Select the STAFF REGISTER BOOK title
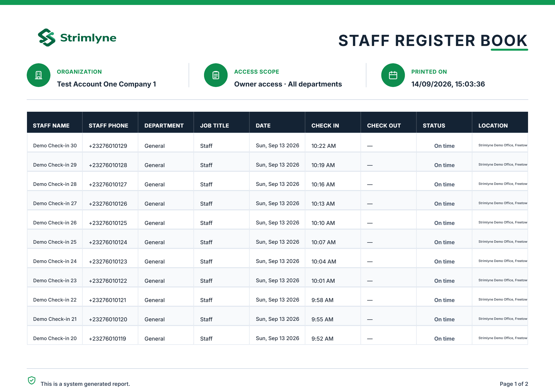The width and height of the screenshot is (555, 392). click(433, 41)
